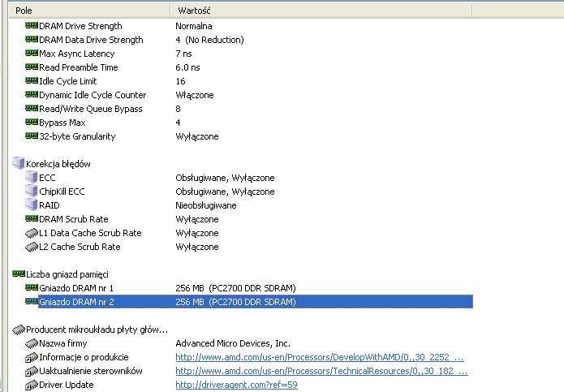The image size is (564, 392).
Task: Sort by the Wartość column header
Action: tap(321, 11)
